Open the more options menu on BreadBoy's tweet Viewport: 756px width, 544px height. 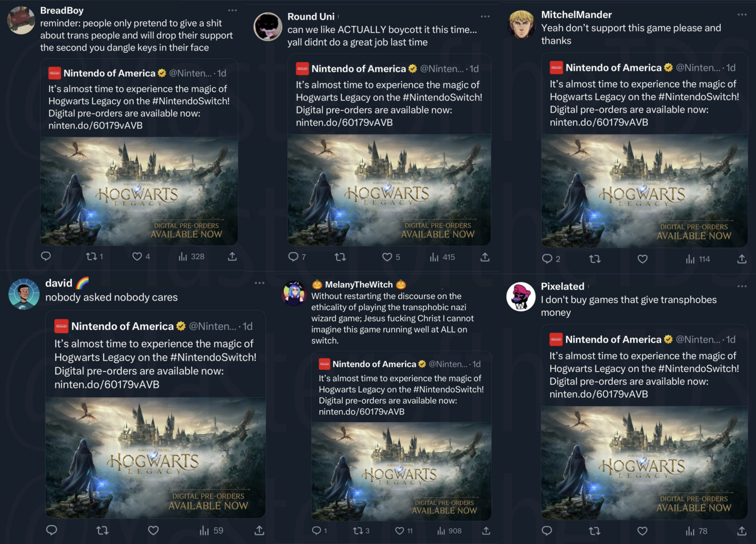pyautogui.click(x=232, y=10)
